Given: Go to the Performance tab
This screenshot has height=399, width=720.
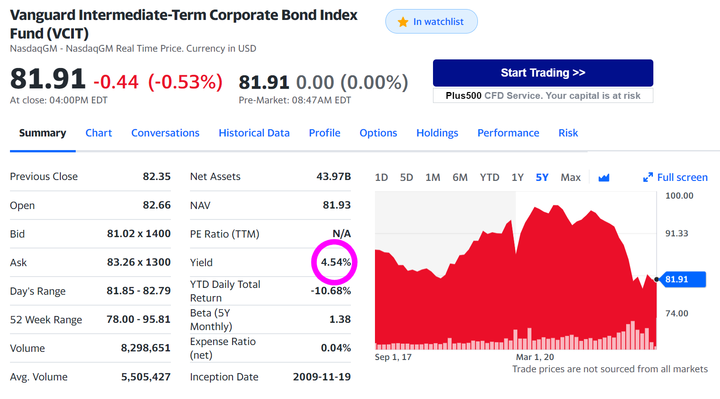Looking at the screenshot, I should click(x=508, y=133).
